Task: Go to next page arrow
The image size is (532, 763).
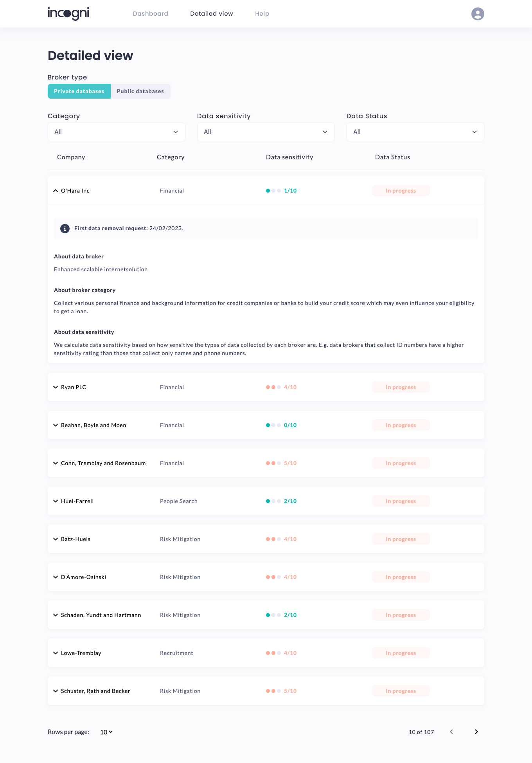Action: 476,732
